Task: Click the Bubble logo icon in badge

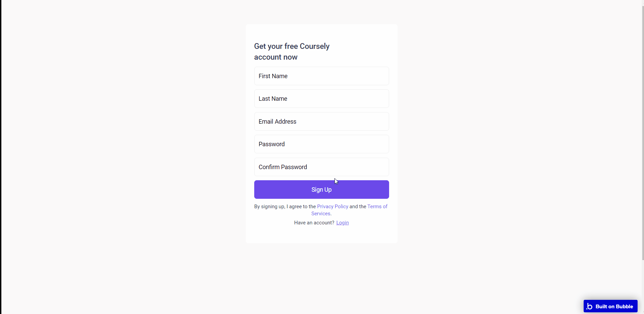Action: (x=589, y=306)
